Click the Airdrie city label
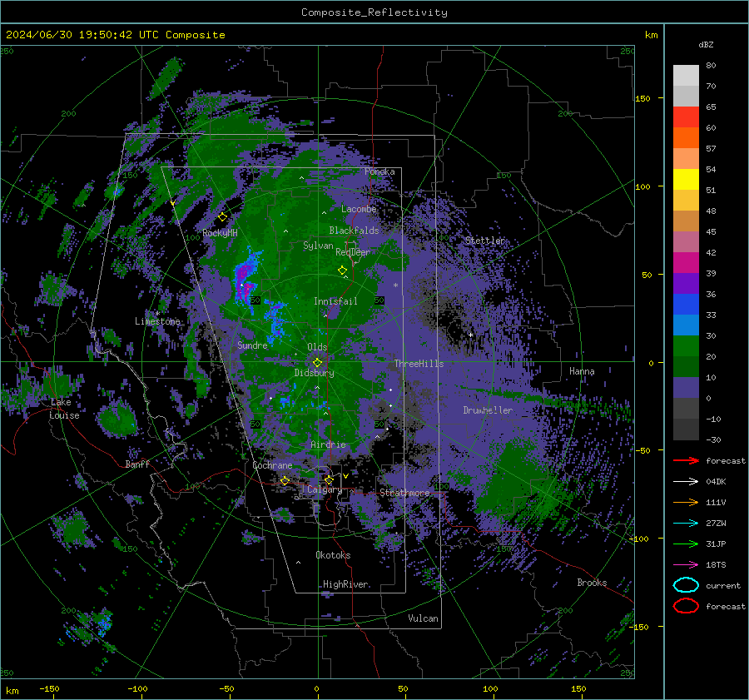The height and width of the screenshot is (700, 749). coord(328,444)
